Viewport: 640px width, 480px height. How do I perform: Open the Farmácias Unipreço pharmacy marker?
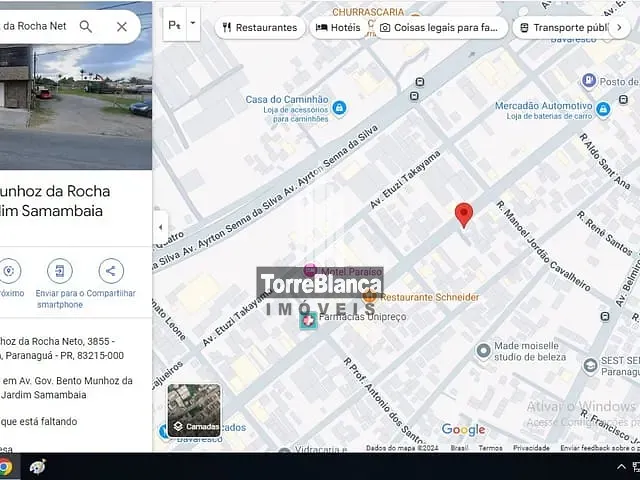pyautogui.click(x=309, y=320)
